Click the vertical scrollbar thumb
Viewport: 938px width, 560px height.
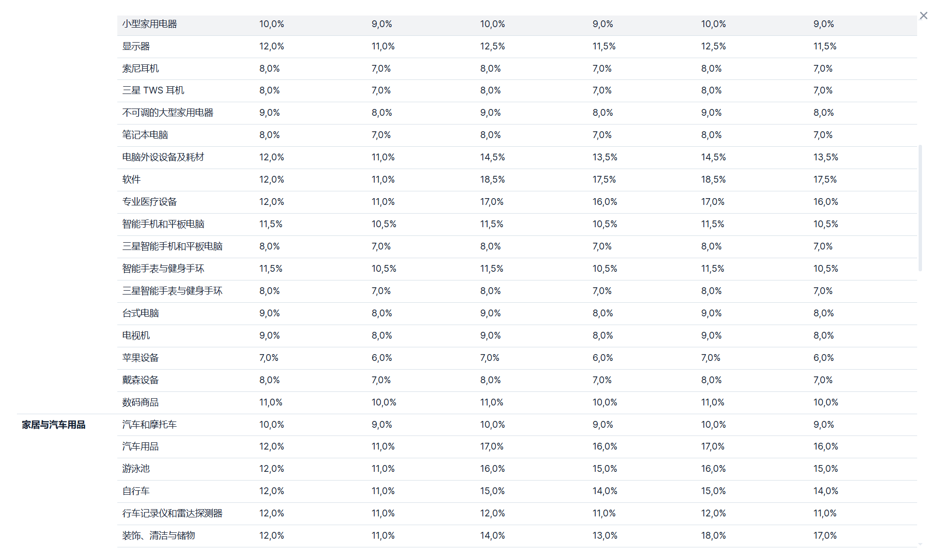tap(920, 208)
